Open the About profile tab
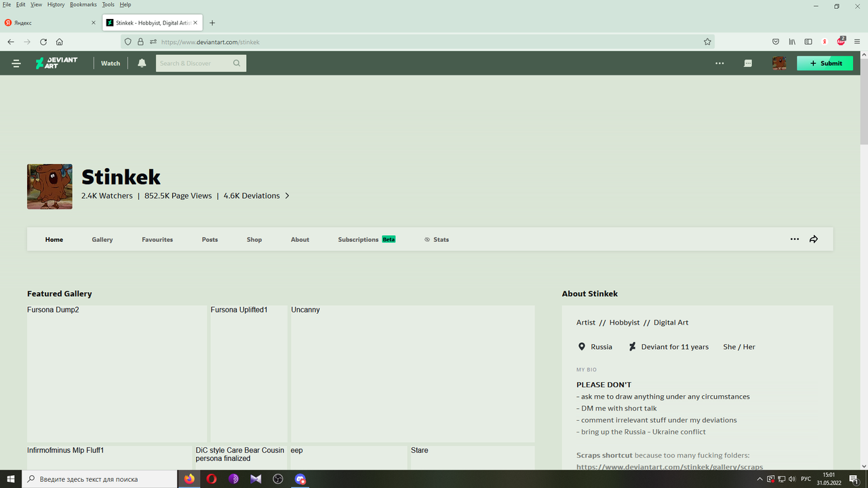Image resolution: width=868 pixels, height=488 pixels. [300, 239]
